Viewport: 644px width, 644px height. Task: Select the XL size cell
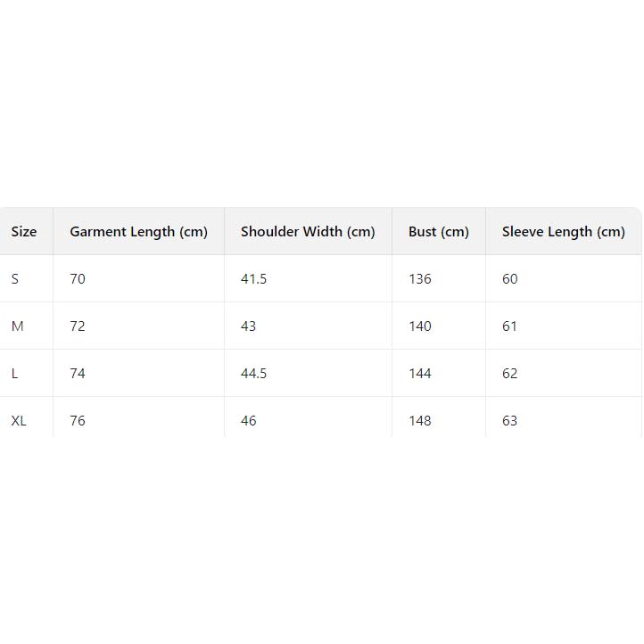coord(19,421)
